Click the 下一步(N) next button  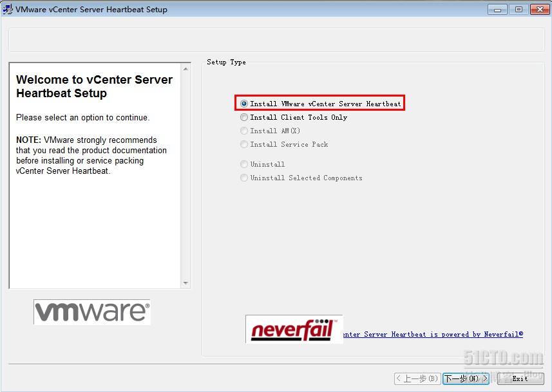pyautogui.click(x=466, y=378)
